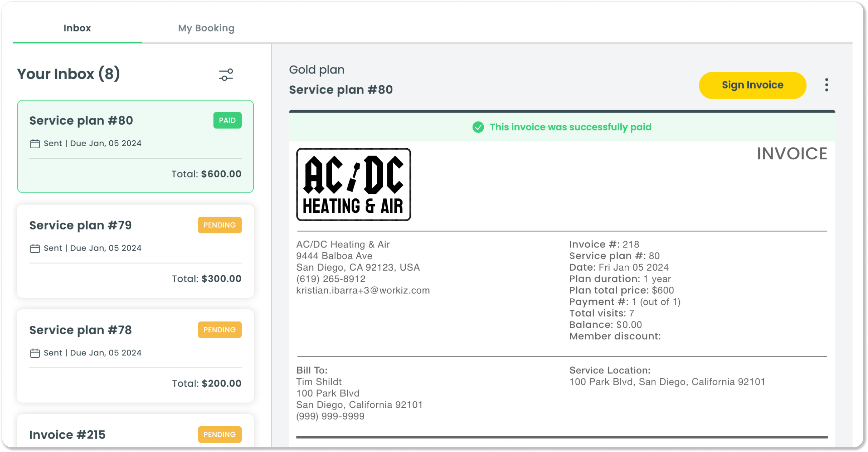868x452 pixels.
Task: Open the Service plan #79 card
Action: click(x=135, y=251)
